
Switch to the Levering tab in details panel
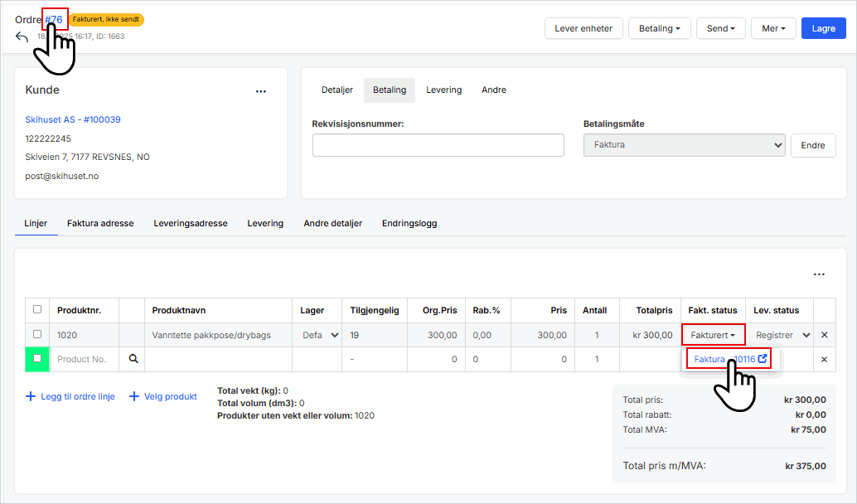click(x=443, y=90)
